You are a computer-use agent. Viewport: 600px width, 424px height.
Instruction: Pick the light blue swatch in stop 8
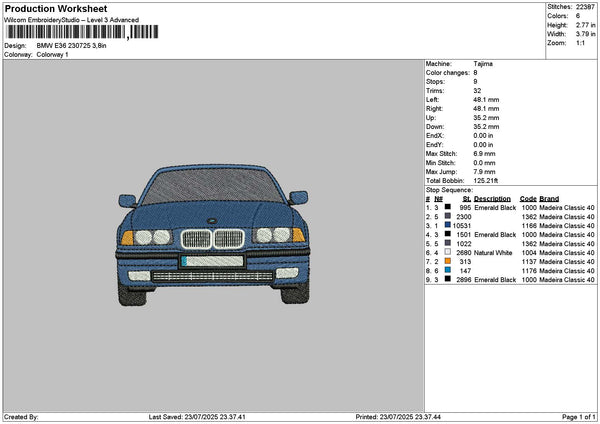pyautogui.click(x=447, y=271)
